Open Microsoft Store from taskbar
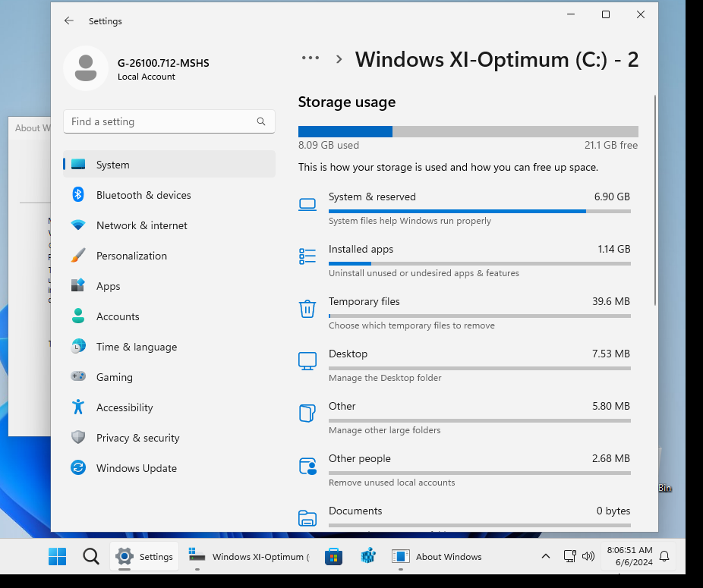703x588 pixels. click(x=333, y=557)
